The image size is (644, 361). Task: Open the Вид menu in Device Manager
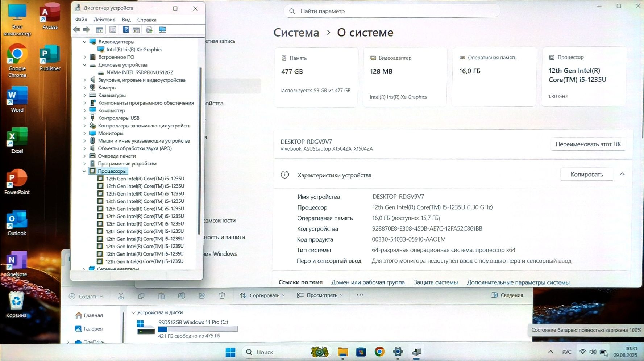click(x=126, y=20)
